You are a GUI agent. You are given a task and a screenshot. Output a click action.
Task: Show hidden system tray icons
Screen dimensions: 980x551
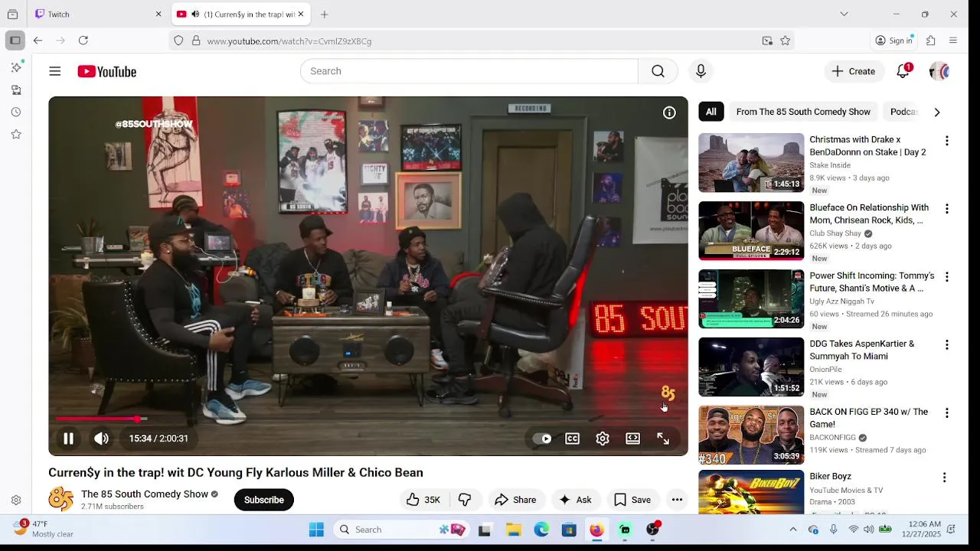click(793, 530)
